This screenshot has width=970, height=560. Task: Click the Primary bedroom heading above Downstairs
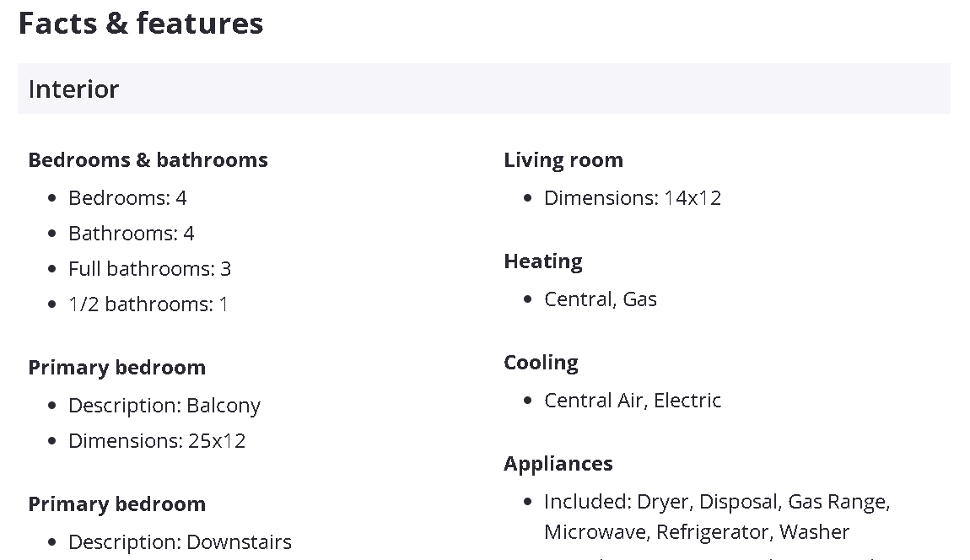pos(116,504)
